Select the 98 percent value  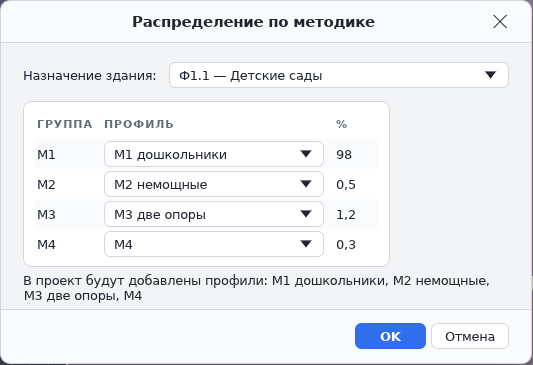point(344,155)
